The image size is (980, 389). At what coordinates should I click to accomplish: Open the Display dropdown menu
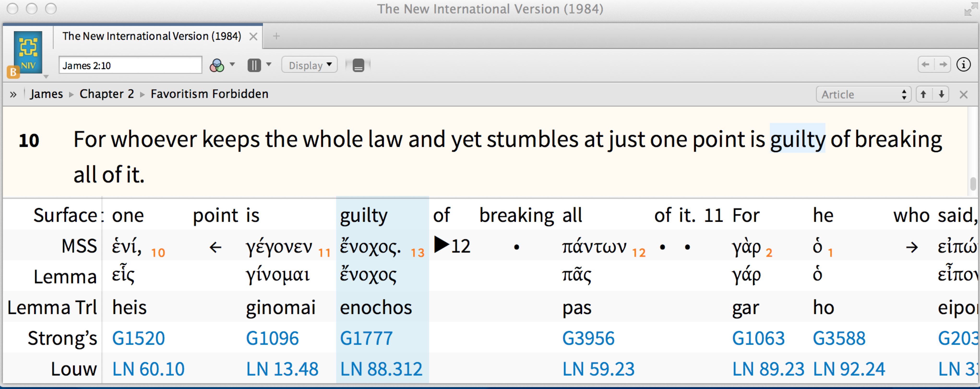pyautogui.click(x=310, y=65)
